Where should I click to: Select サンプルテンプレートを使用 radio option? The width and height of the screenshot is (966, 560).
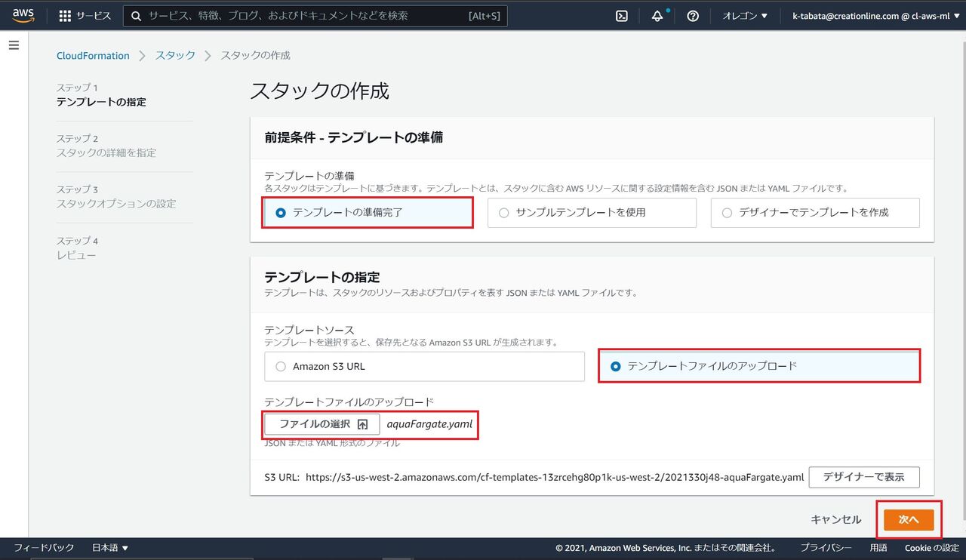[592, 213]
